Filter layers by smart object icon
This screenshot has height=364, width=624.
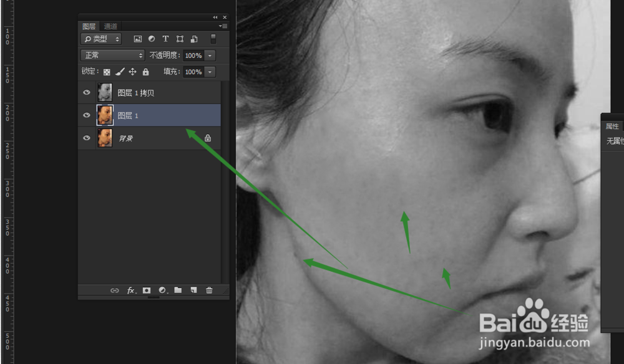(194, 39)
